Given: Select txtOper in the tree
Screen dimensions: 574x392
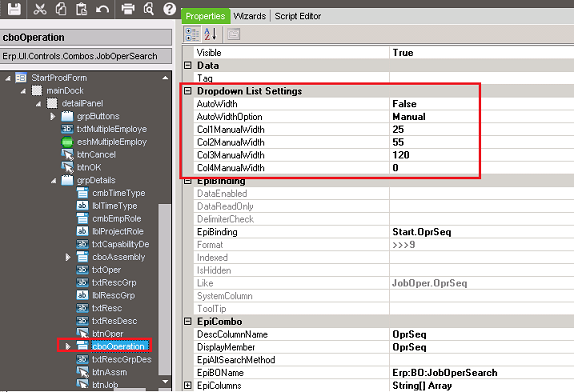Looking at the screenshot, I should 107,270.
